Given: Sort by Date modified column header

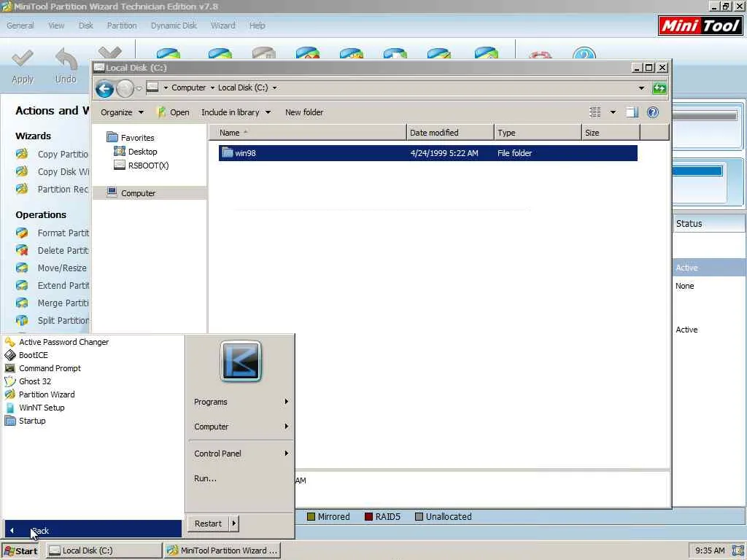Looking at the screenshot, I should coord(450,133).
